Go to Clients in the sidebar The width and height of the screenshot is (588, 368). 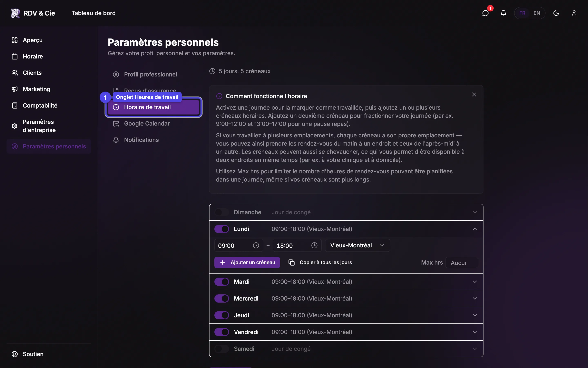tap(49, 73)
